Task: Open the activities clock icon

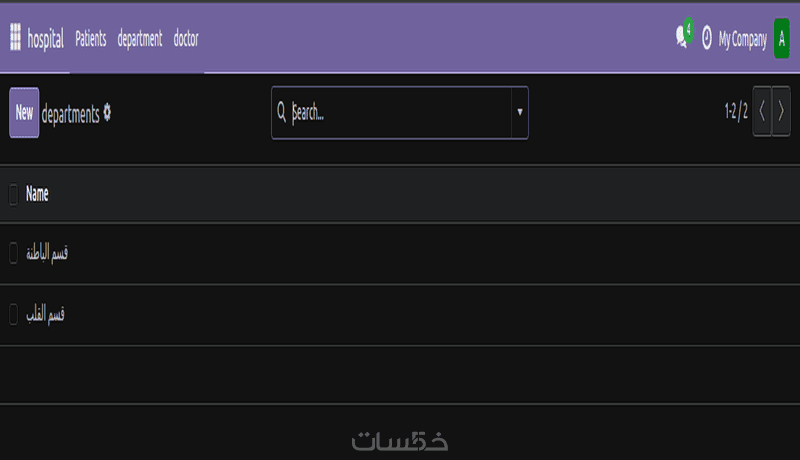Action: point(707,39)
